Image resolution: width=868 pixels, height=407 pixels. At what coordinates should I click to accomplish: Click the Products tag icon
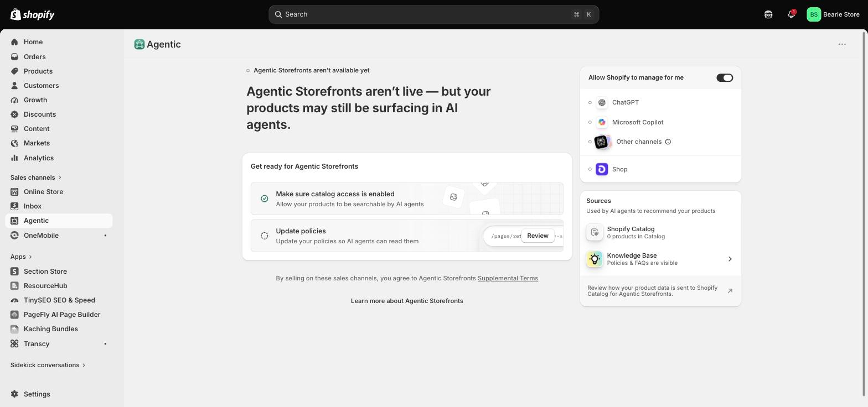pyautogui.click(x=14, y=71)
